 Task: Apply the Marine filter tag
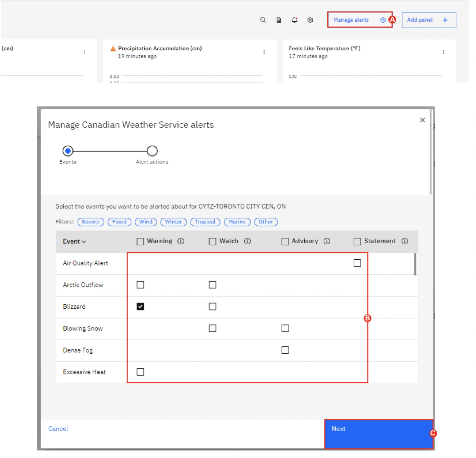click(x=237, y=222)
